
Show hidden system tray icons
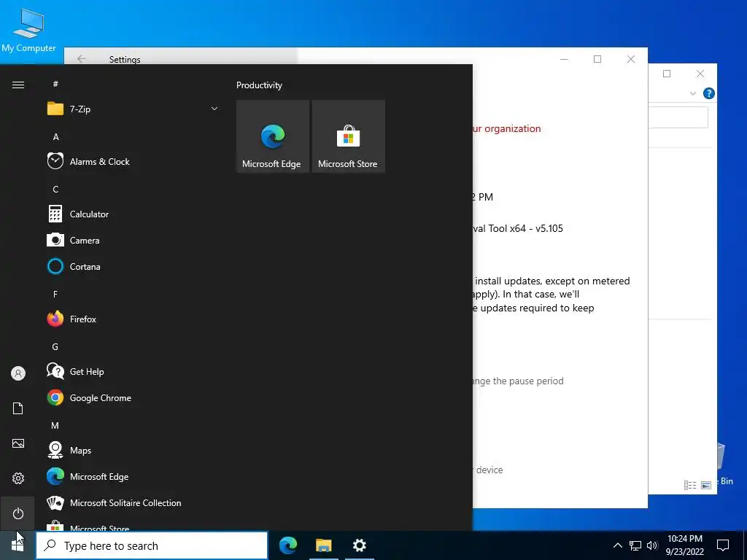(x=617, y=545)
